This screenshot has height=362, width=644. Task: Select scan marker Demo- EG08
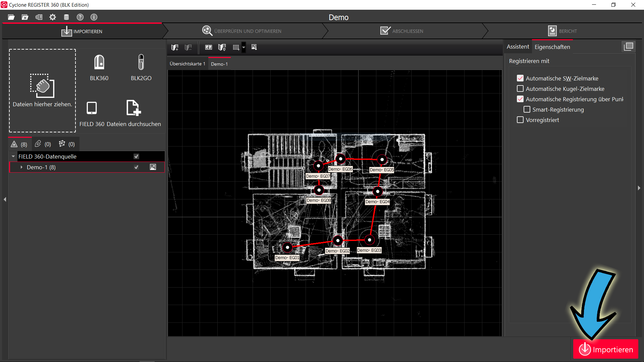click(x=319, y=190)
